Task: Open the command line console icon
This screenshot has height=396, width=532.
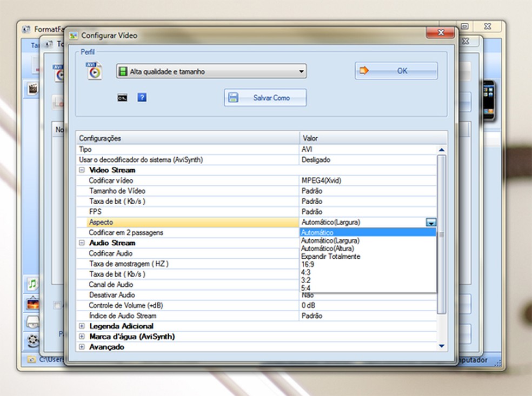Action: click(x=123, y=98)
